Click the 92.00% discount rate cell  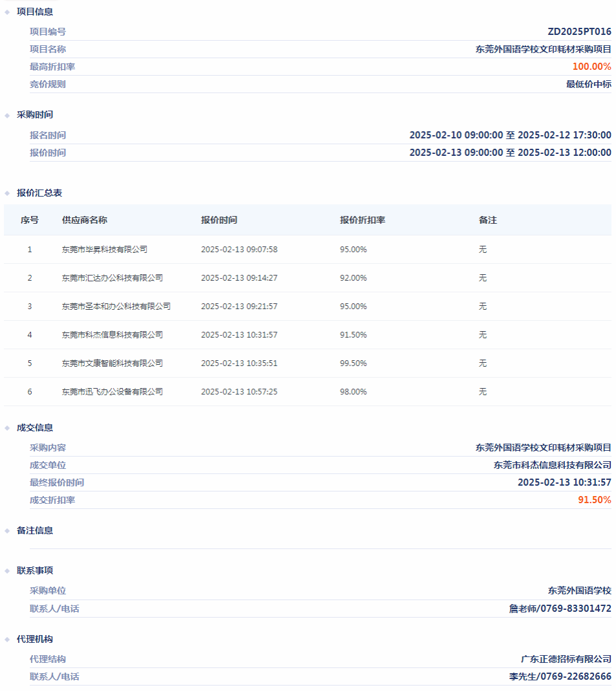click(x=353, y=278)
